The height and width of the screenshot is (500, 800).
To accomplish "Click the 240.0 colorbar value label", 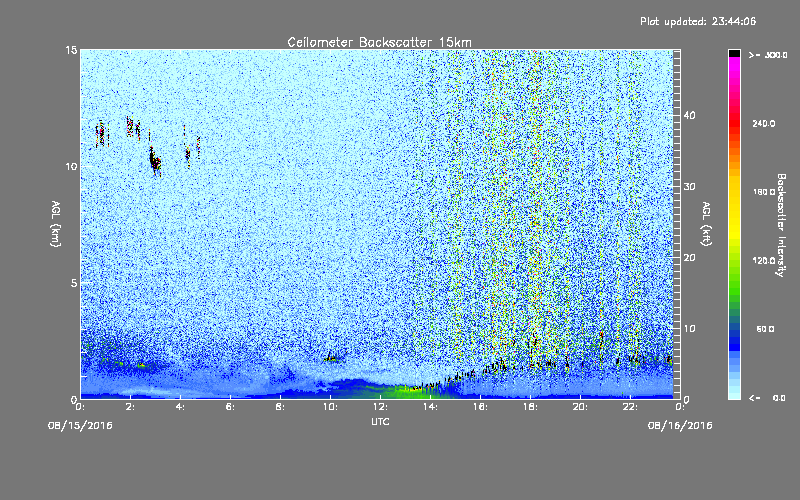I will pyautogui.click(x=764, y=124).
